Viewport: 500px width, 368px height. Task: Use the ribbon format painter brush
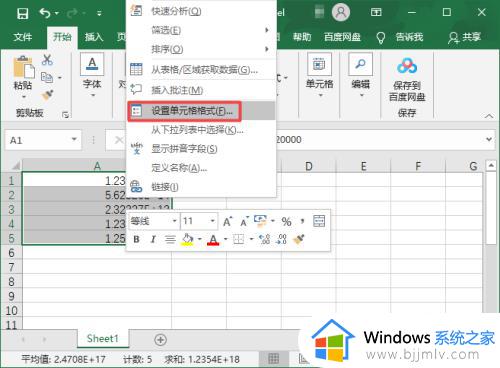click(47, 95)
